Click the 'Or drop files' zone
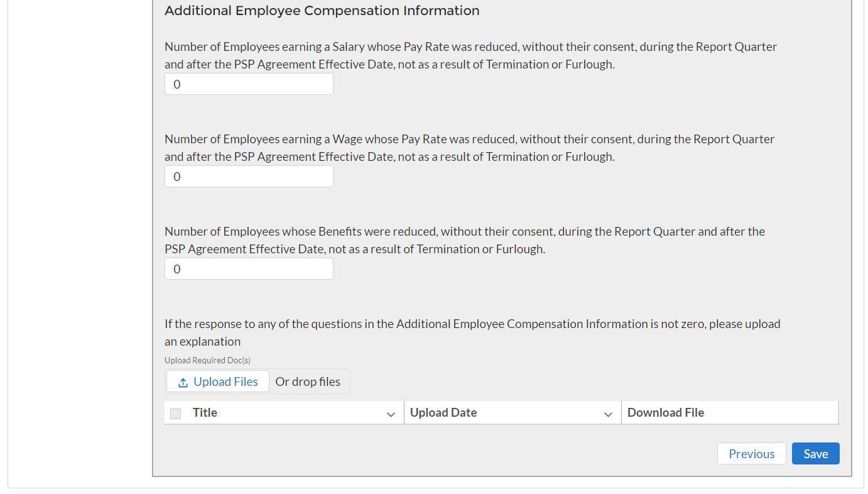Screen dimensions: 868x494 click(308, 381)
